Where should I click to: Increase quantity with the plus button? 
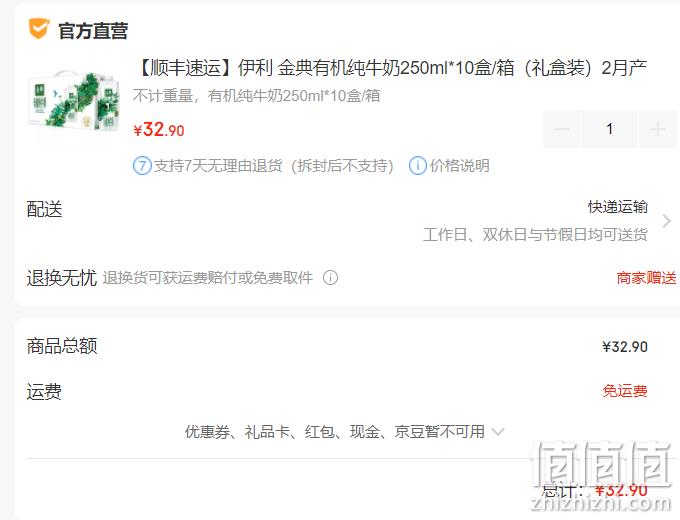658,129
